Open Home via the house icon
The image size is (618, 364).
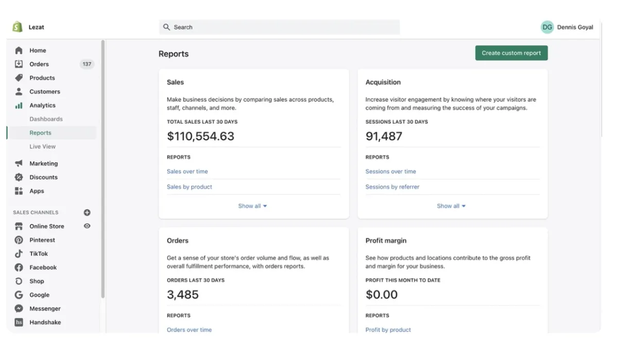19,50
